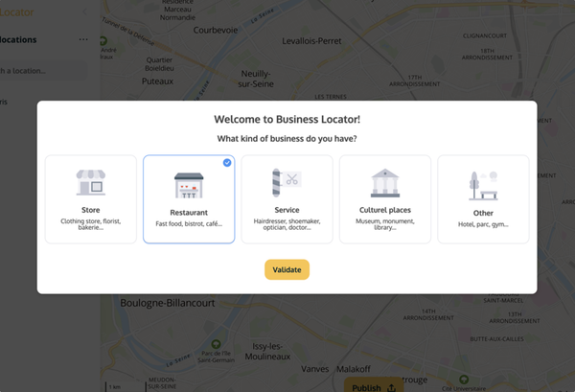Viewport: 575px width, 392px height.
Task: Click the "Clothing store, florist, bakerie..." text
Action: [91, 224]
